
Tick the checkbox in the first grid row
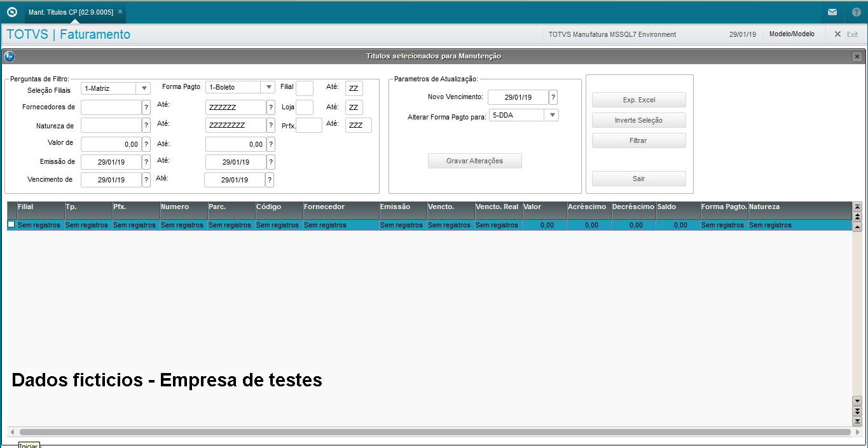11,225
